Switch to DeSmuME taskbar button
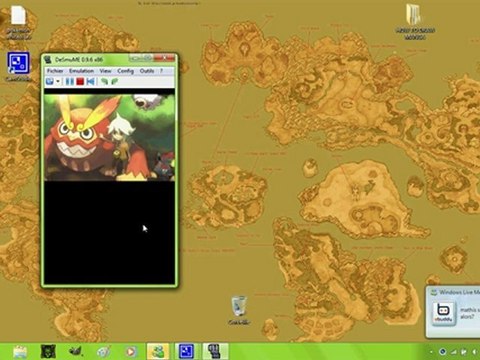This screenshot has height=360, width=480. [x=214, y=352]
